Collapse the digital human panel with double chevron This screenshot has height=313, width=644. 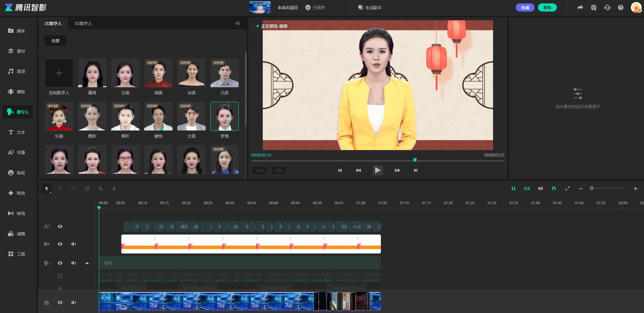[237, 23]
